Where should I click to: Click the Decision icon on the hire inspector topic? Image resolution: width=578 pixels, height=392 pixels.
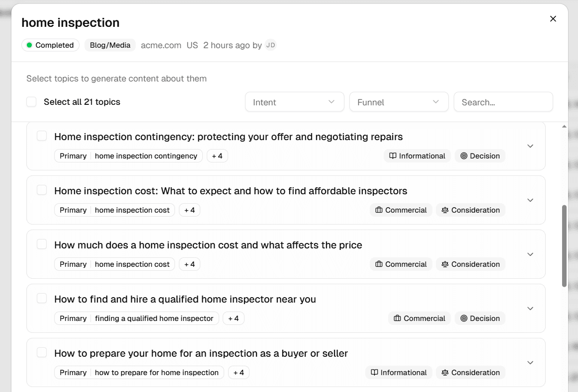465,318
